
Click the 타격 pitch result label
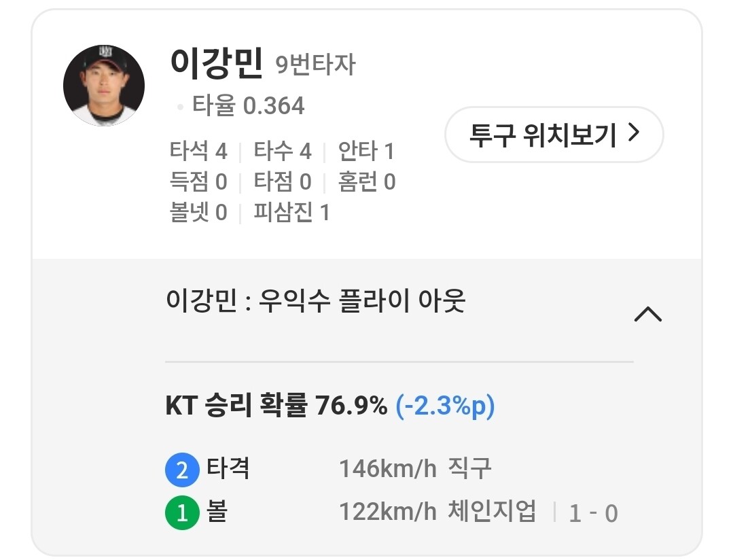tap(228, 469)
